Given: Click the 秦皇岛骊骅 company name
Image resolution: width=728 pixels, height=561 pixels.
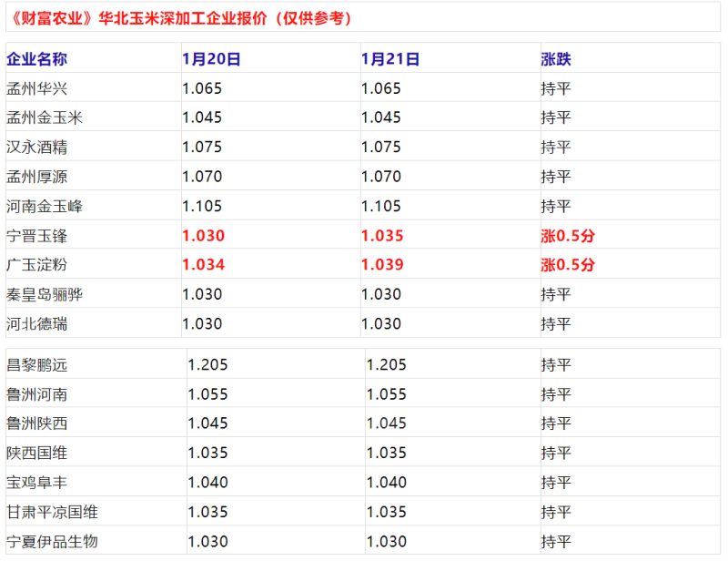Looking at the screenshot, I should pos(44,295).
